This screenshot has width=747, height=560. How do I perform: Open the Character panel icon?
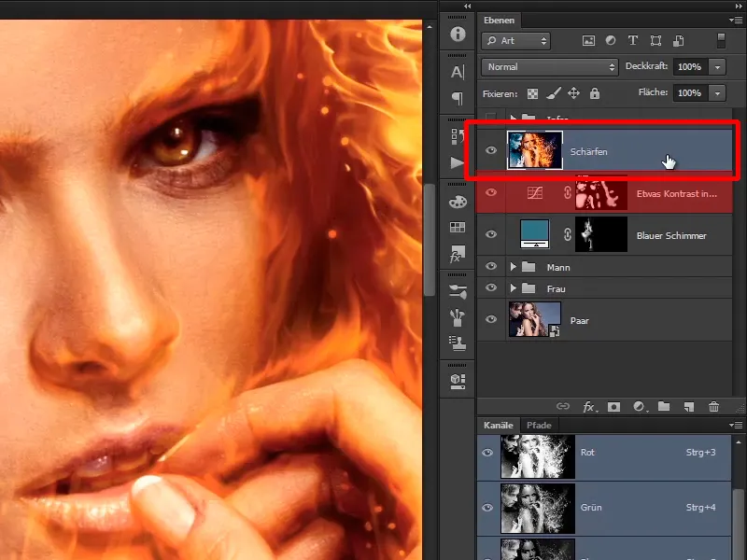(x=458, y=72)
